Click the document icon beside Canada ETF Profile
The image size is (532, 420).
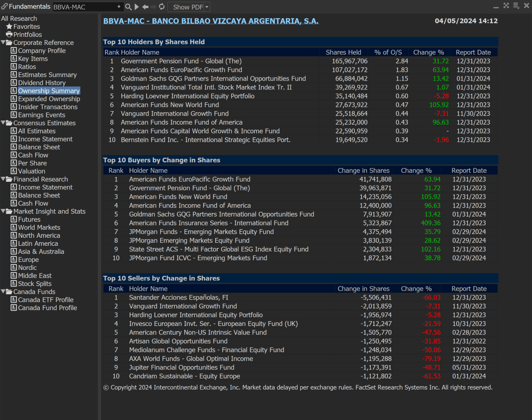point(14,300)
